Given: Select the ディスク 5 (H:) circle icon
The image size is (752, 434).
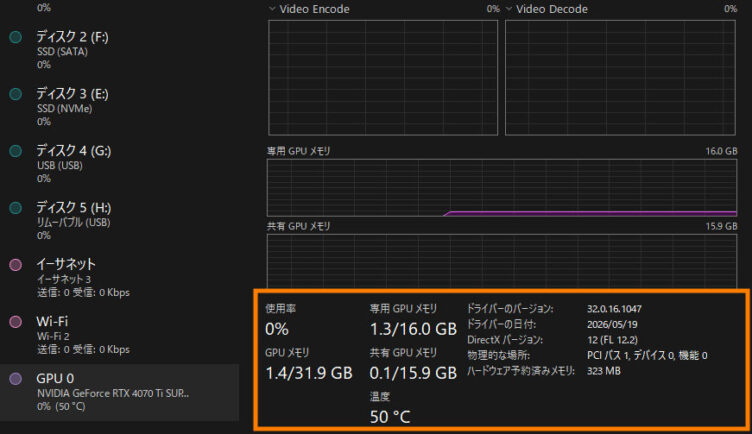Looking at the screenshot, I should [x=15, y=208].
